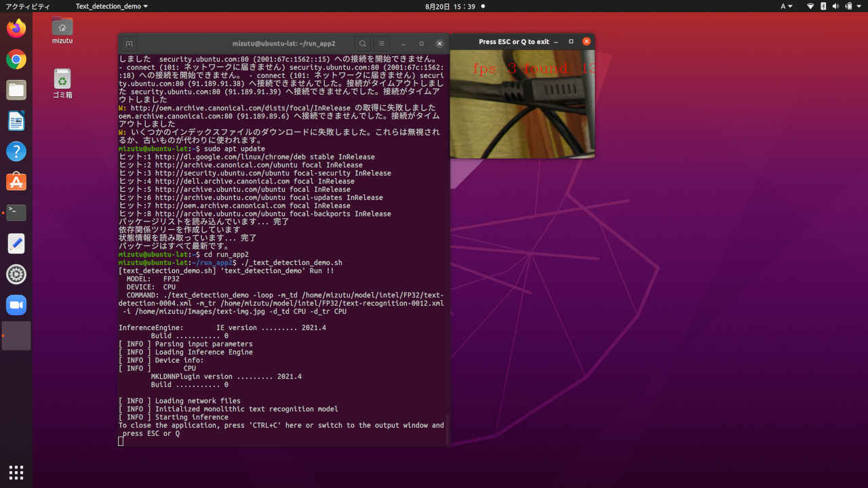This screenshot has width=868, height=488.
Task: Open Google Chrome from the dock
Action: [16, 60]
